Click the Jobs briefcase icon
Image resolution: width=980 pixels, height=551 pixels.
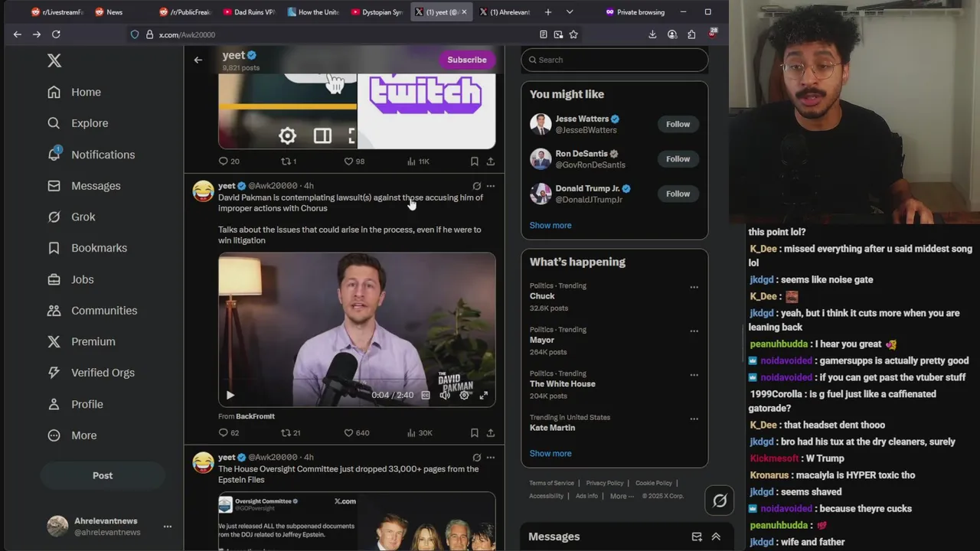pyautogui.click(x=54, y=279)
